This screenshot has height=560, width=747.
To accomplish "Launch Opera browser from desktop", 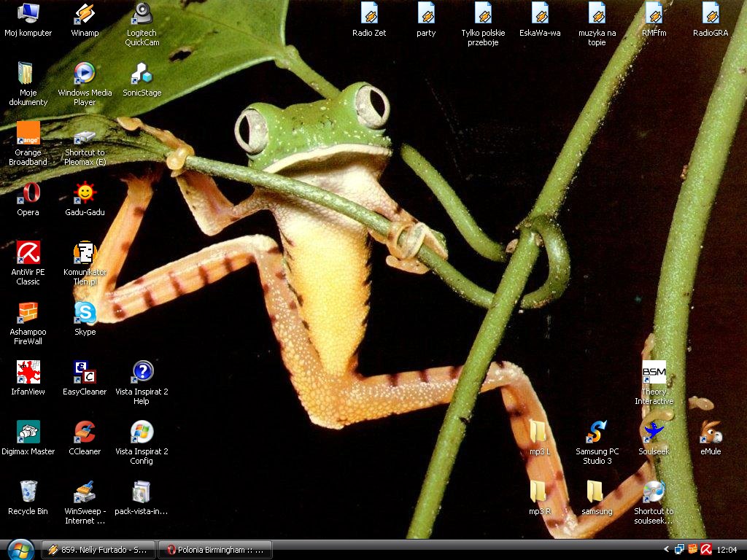I will point(28,194).
